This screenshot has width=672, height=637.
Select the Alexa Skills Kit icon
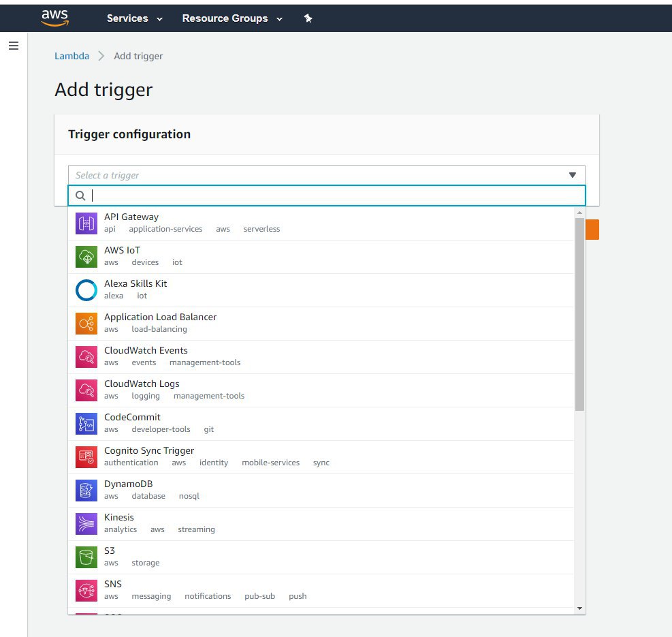86,290
